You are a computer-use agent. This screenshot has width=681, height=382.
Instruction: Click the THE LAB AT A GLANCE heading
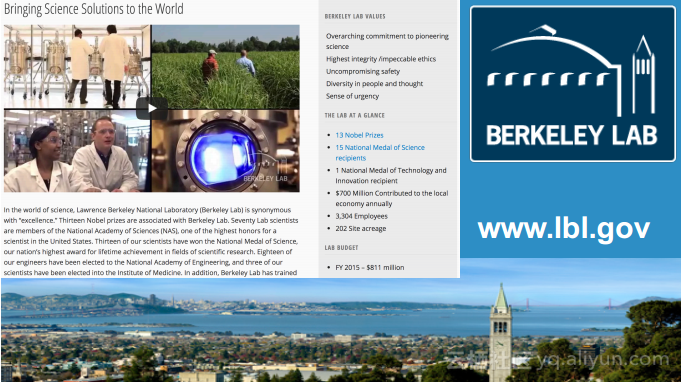pyautogui.click(x=354, y=115)
